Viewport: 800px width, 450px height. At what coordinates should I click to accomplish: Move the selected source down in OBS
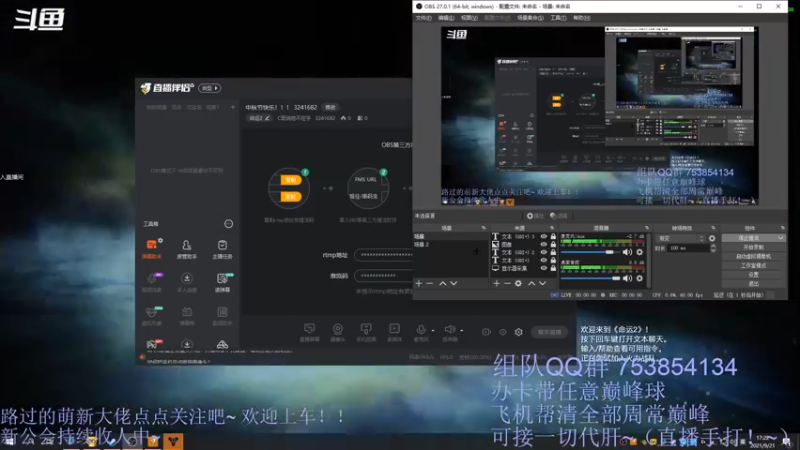pyautogui.click(x=542, y=283)
